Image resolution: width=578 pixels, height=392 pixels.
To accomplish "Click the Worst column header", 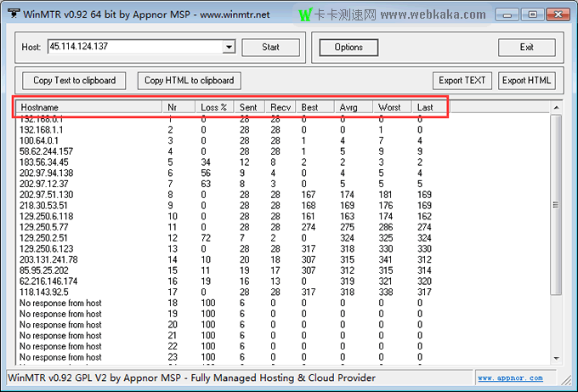I will (393, 107).
